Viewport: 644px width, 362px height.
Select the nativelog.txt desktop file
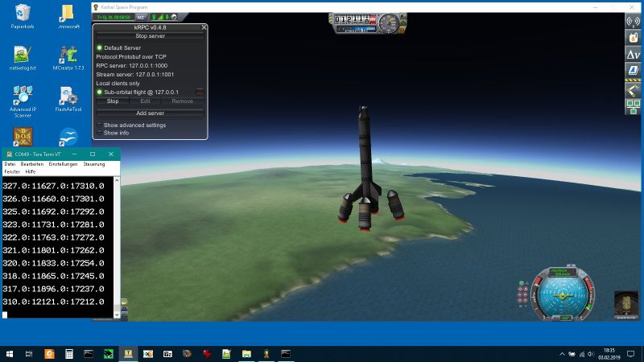23,58
